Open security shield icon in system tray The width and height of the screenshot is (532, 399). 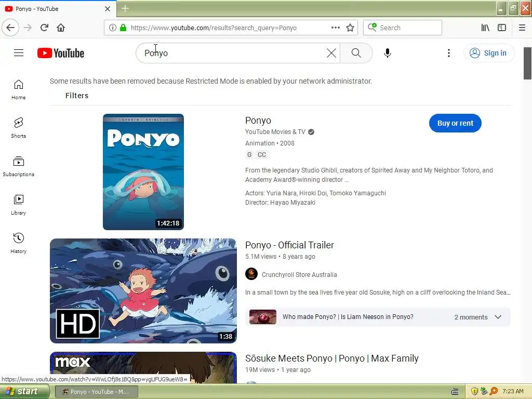point(474,391)
